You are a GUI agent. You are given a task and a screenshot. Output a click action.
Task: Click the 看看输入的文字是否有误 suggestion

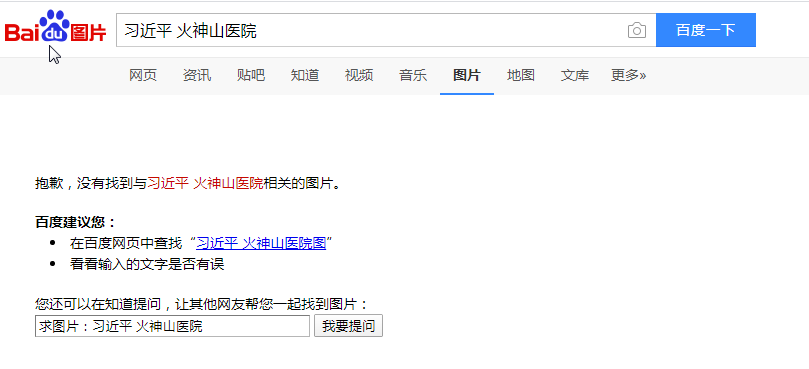(147, 265)
